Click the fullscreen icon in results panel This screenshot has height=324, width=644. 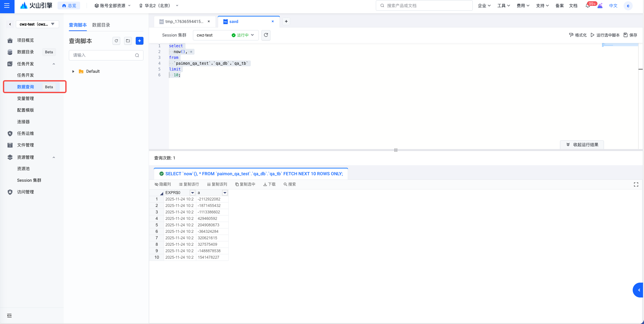click(x=636, y=184)
